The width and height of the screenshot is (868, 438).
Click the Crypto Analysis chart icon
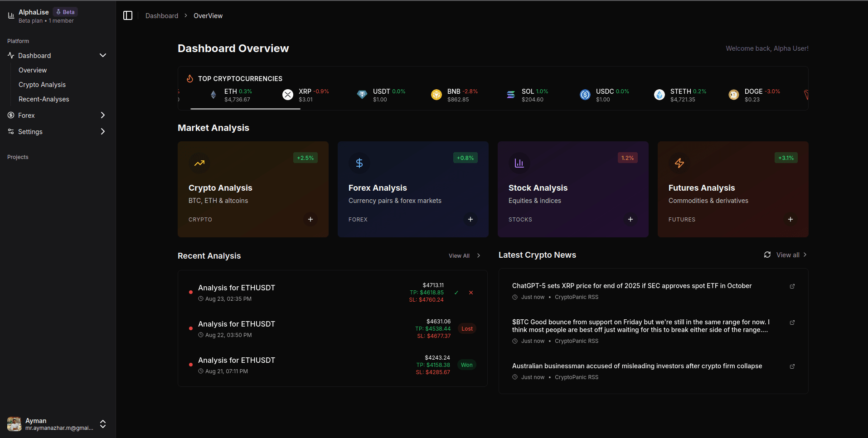pos(199,163)
